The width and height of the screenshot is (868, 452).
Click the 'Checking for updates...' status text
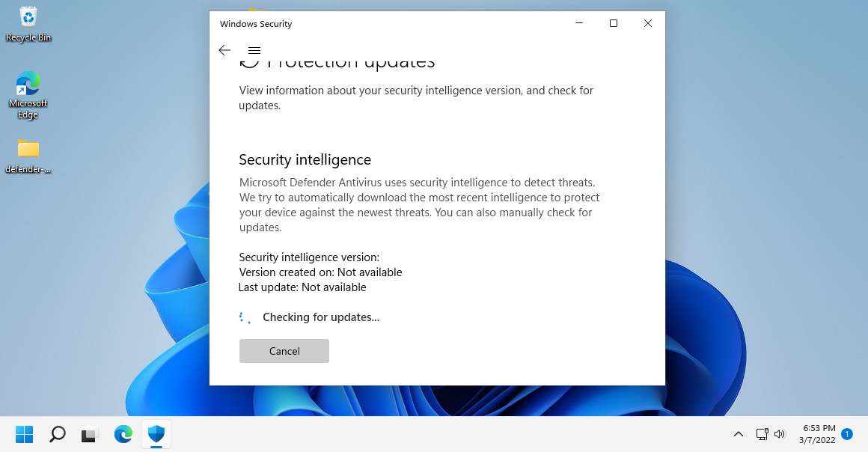pos(321,317)
